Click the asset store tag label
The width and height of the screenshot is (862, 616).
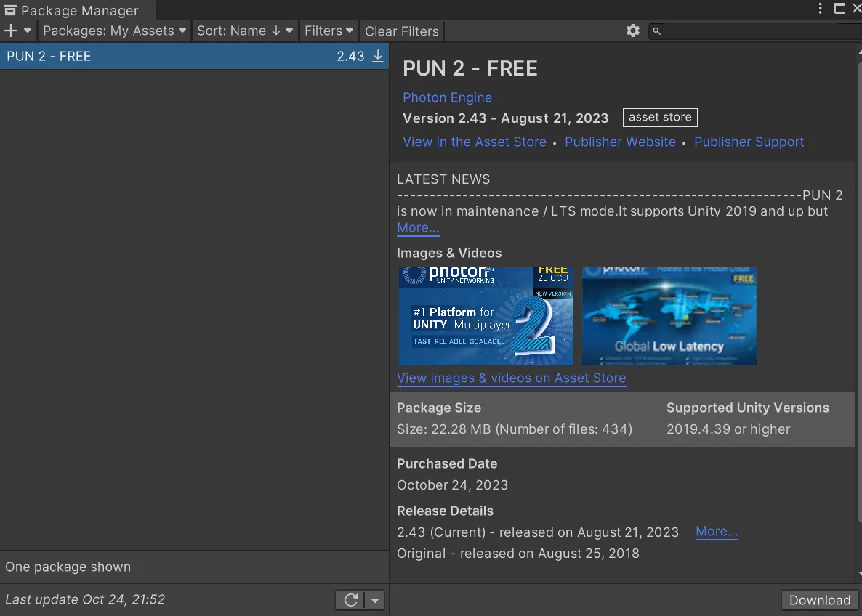660,117
